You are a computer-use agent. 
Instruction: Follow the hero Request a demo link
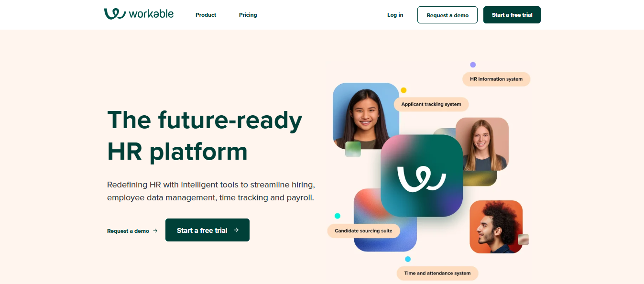(128, 231)
